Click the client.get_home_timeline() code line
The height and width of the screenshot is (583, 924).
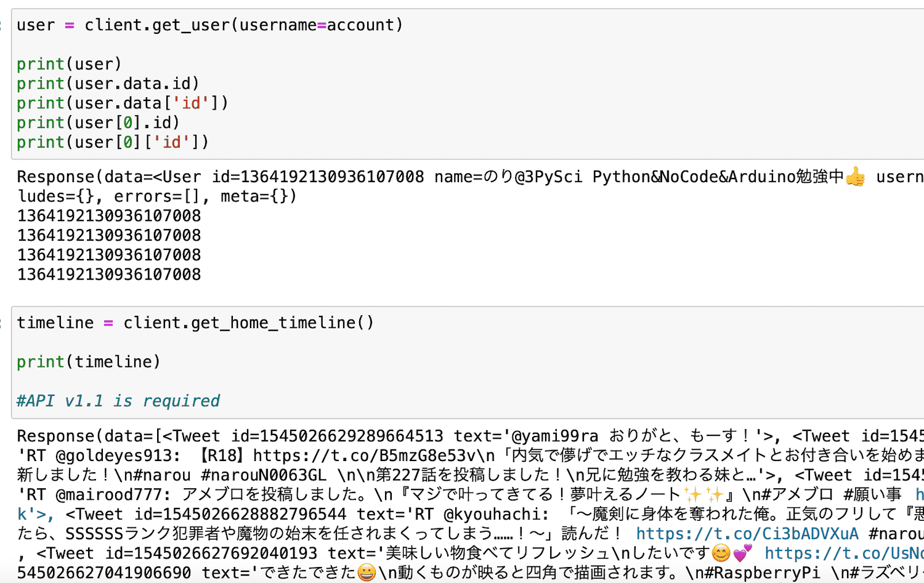point(195,323)
